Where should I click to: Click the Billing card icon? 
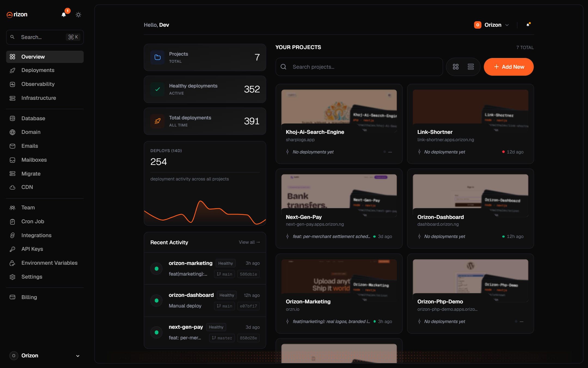coord(13,297)
